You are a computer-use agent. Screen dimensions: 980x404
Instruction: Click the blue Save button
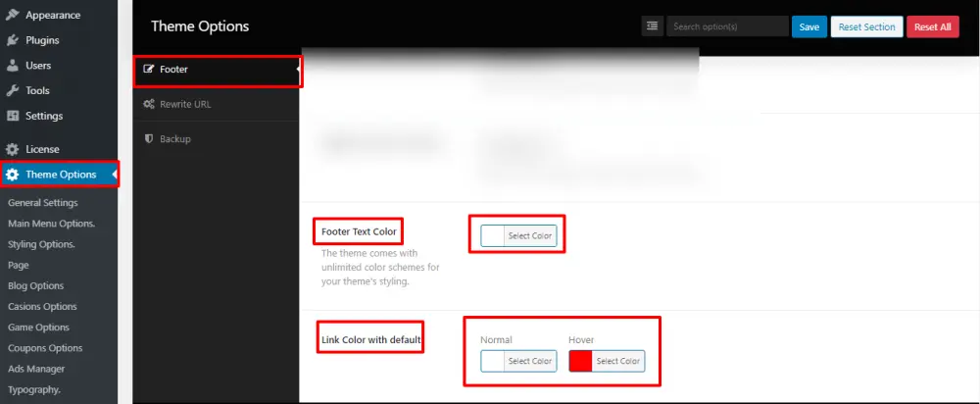point(809,26)
